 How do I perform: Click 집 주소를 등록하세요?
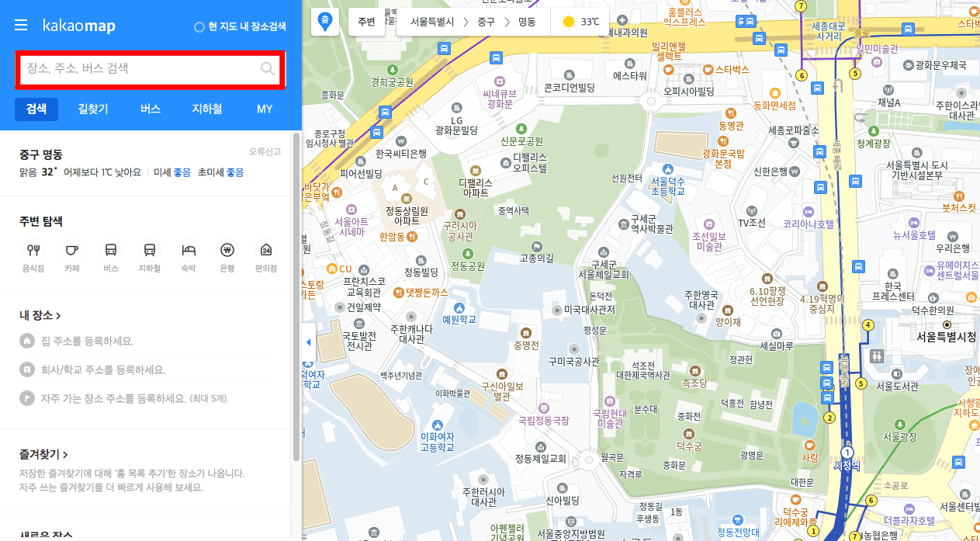pyautogui.click(x=87, y=341)
